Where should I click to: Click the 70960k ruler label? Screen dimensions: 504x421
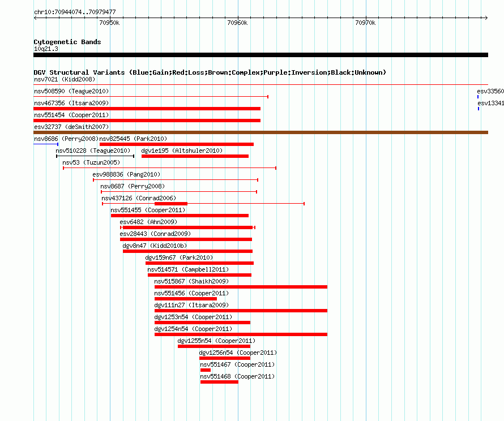pyautogui.click(x=237, y=23)
